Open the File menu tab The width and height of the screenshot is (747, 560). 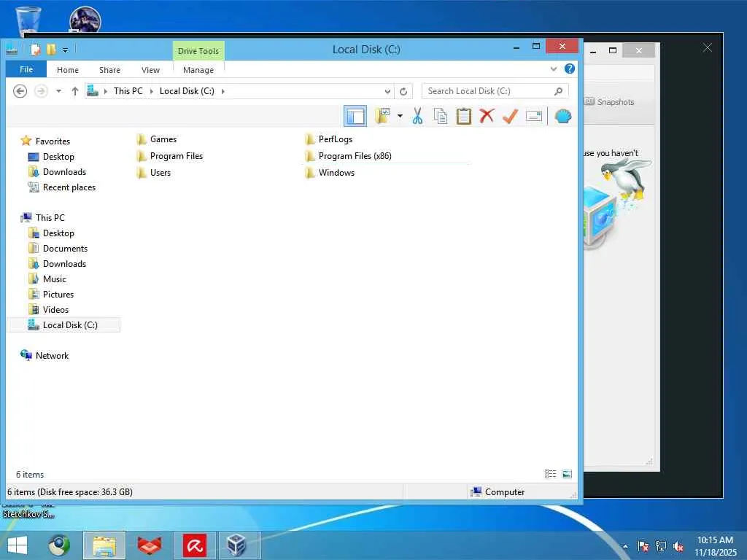(26, 69)
